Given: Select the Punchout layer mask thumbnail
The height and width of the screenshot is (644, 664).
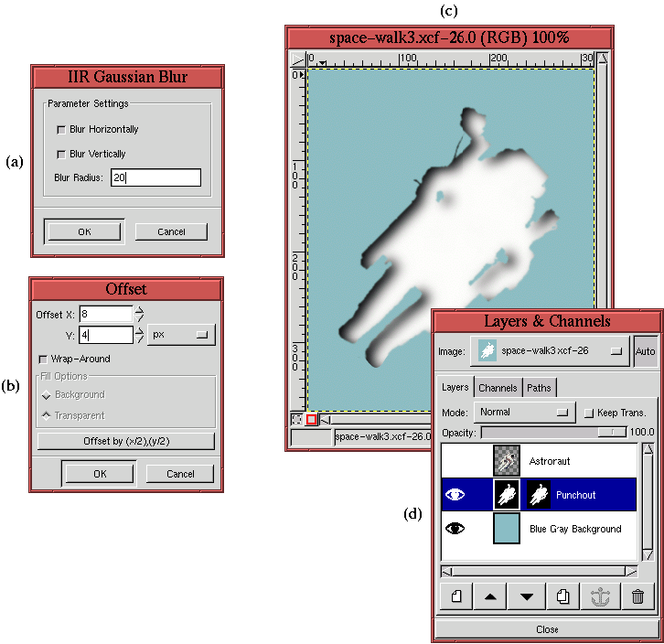Looking at the screenshot, I should point(539,495).
